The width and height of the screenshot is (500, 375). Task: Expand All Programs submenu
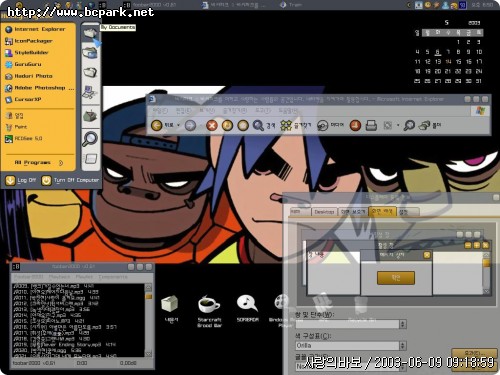(39, 163)
